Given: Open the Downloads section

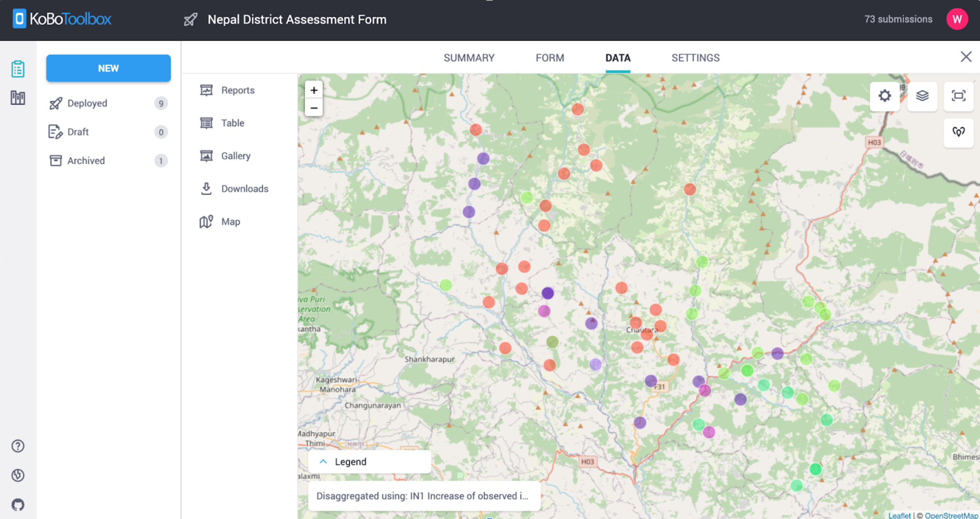Looking at the screenshot, I should (x=244, y=189).
